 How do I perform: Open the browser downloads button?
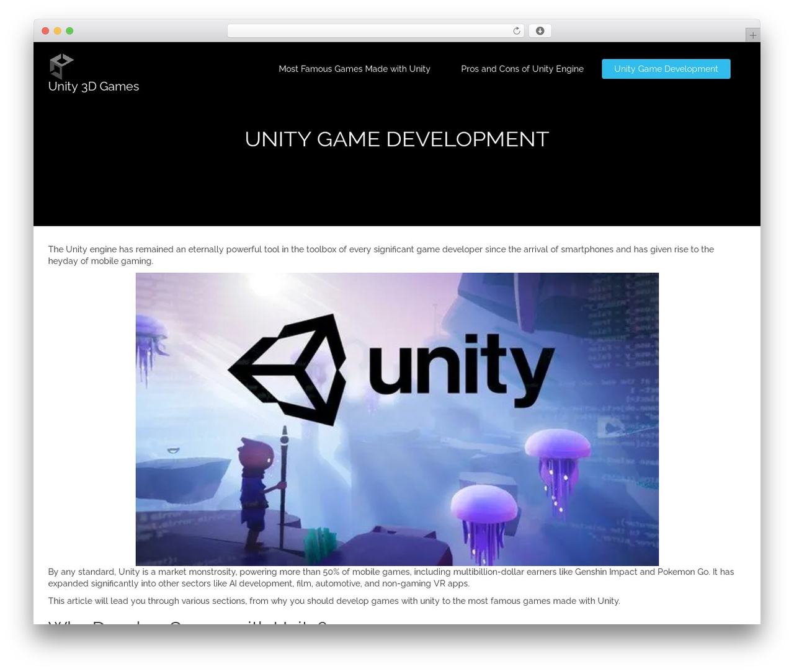(x=540, y=31)
